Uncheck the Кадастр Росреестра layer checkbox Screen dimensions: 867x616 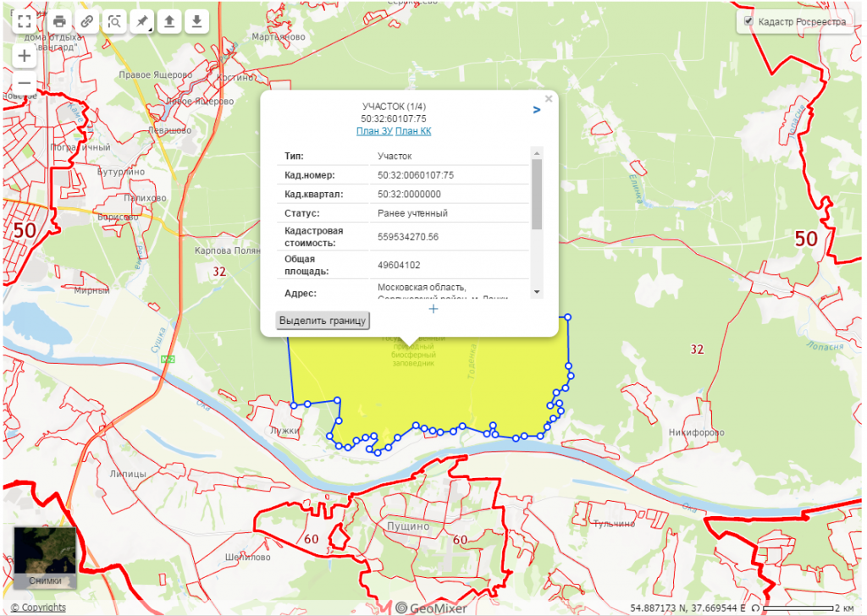point(748,21)
